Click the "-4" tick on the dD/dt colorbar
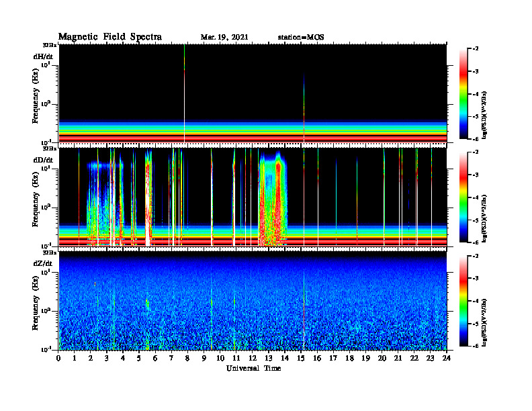 coord(476,197)
